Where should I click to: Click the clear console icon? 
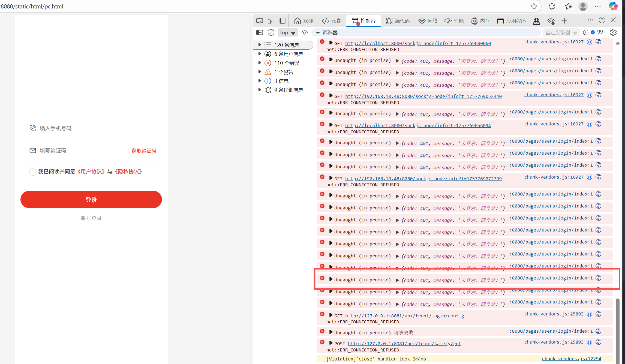point(271,32)
